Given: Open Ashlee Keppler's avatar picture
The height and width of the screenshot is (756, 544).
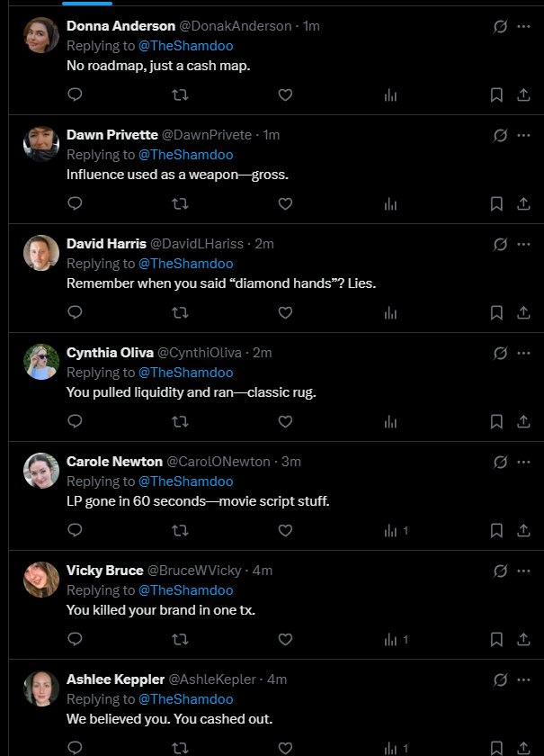Looking at the screenshot, I should coord(41,688).
